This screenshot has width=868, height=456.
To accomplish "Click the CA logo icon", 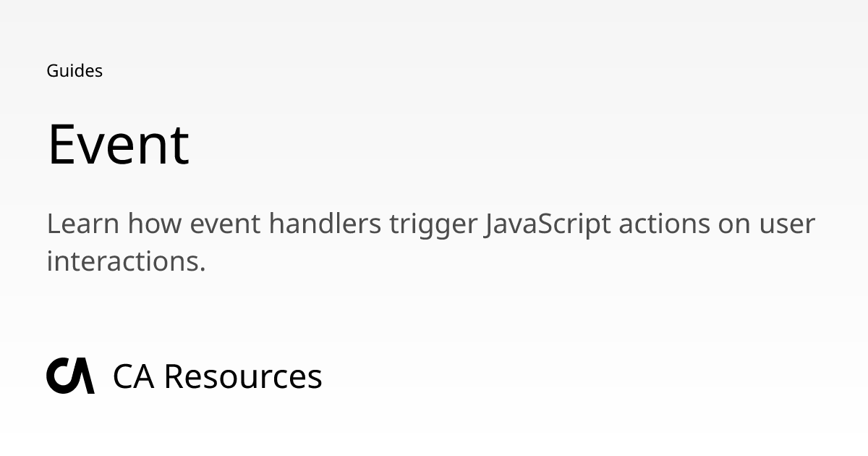I will [x=70, y=376].
